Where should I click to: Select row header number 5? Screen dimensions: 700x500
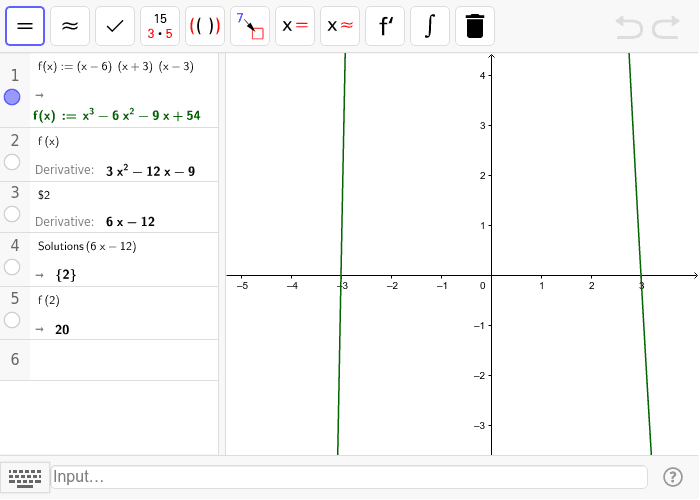click(x=15, y=298)
